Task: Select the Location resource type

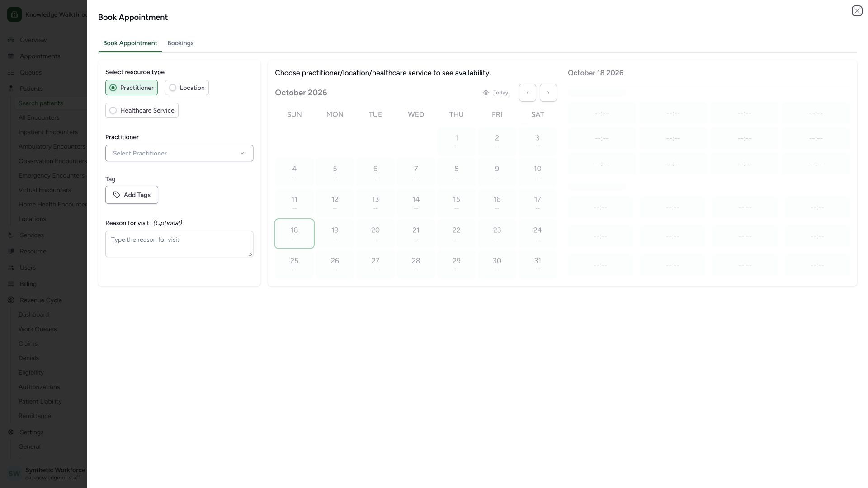Action: [x=187, y=88]
